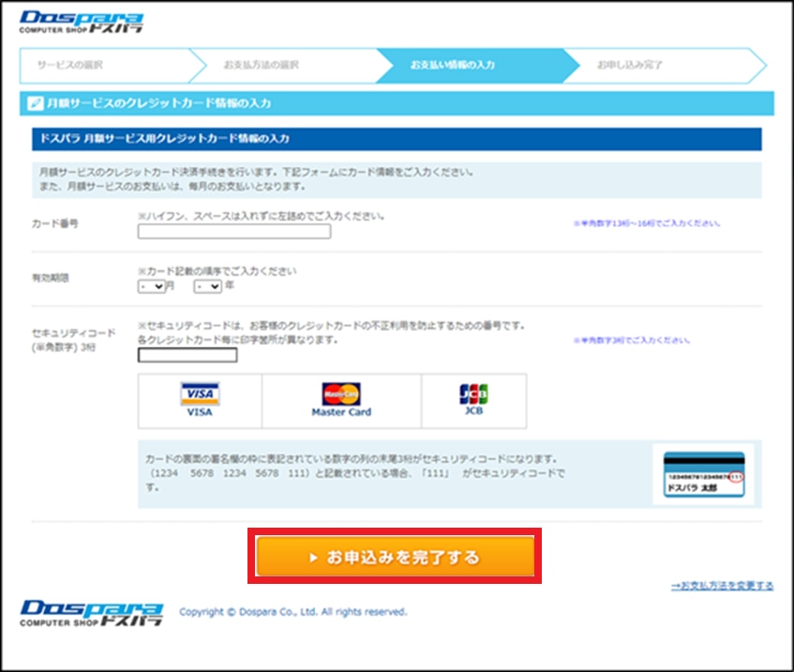
Task: Click the security code card example image
Action: pyautogui.click(x=704, y=474)
